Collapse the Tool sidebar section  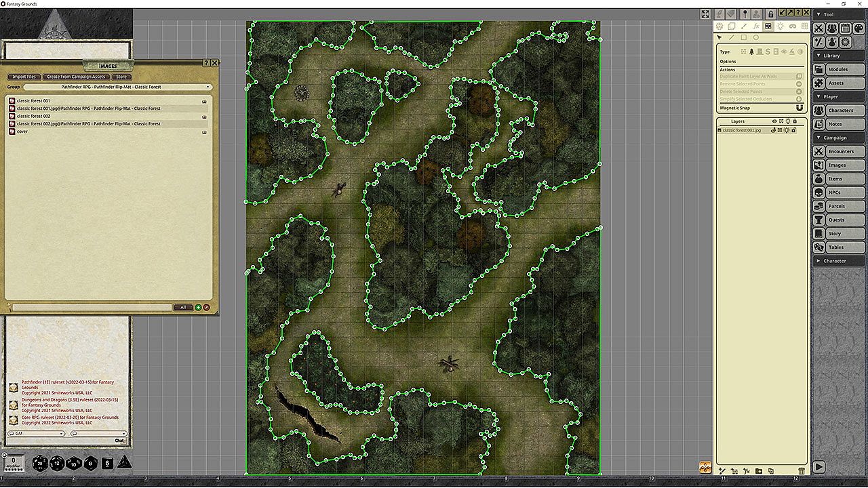[x=840, y=14]
